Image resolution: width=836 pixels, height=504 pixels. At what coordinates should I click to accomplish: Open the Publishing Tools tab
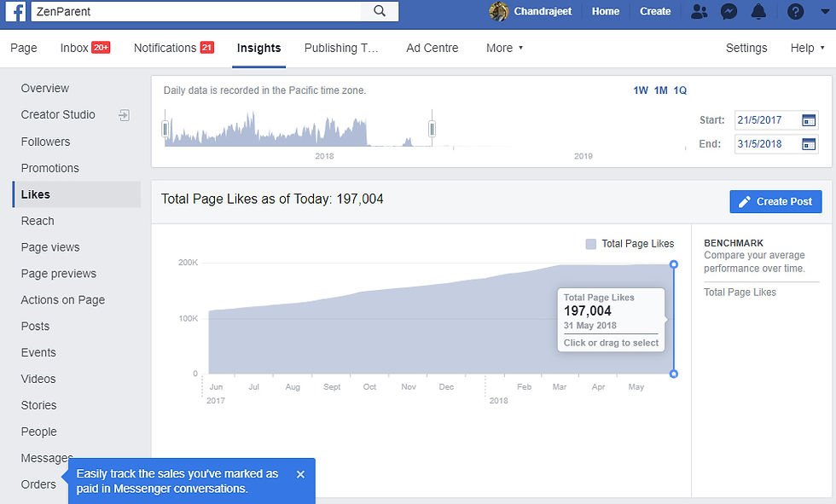(x=340, y=48)
